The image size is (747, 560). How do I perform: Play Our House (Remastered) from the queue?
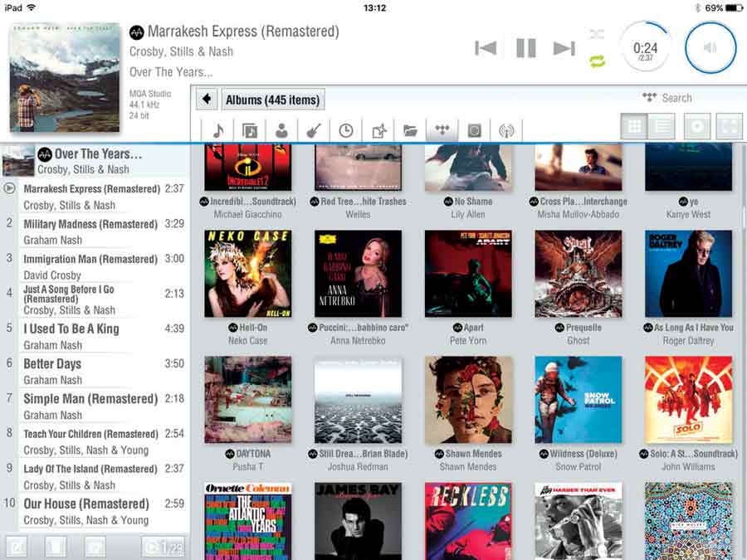click(x=95, y=511)
